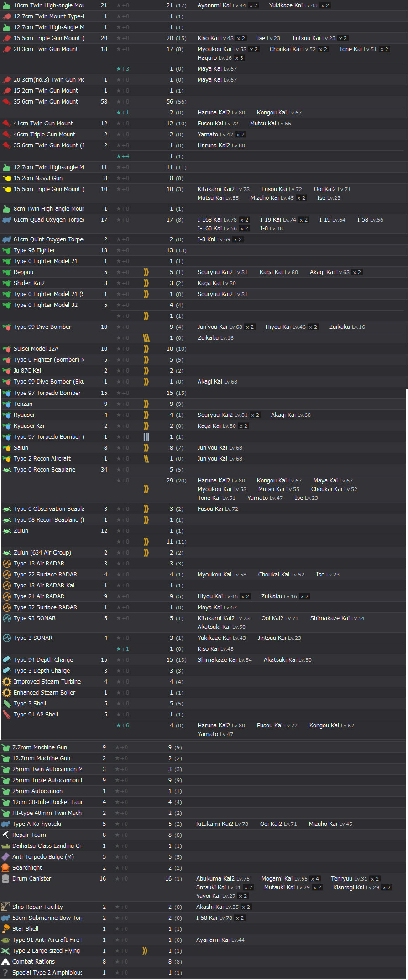Screen dimensions: 408x980
Task: Click the ★+4 level under 35.6cm Twin Gun Mount
Action: click(123, 156)
